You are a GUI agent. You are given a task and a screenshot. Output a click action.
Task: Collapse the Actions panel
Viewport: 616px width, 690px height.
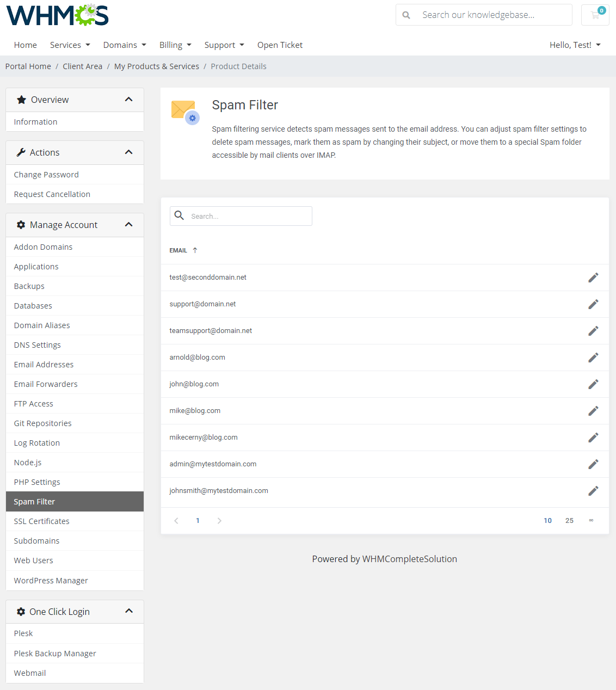coord(129,152)
